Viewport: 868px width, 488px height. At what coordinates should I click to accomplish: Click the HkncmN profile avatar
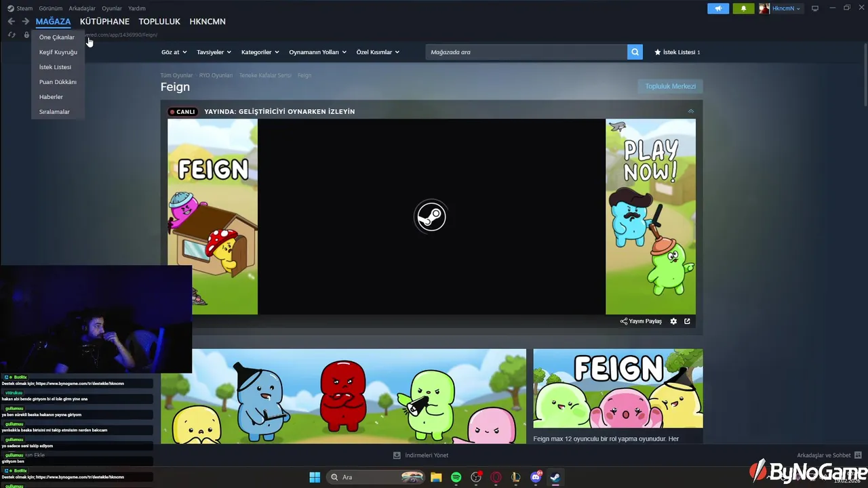pyautogui.click(x=764, y=9)
